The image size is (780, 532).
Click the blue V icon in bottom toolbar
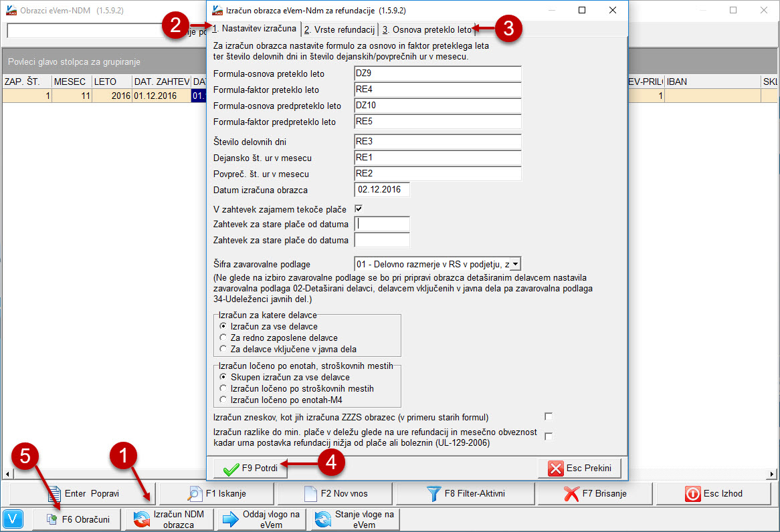point(13,519)
